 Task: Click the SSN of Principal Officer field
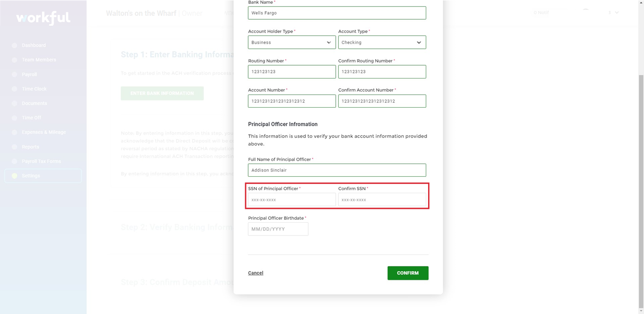coord(292,199)
